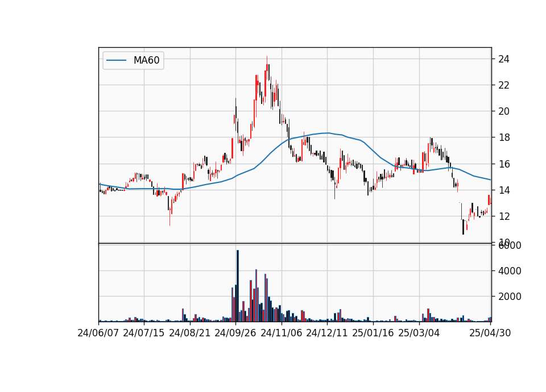Select the 24/12/11 date label

tap(327, 333)
